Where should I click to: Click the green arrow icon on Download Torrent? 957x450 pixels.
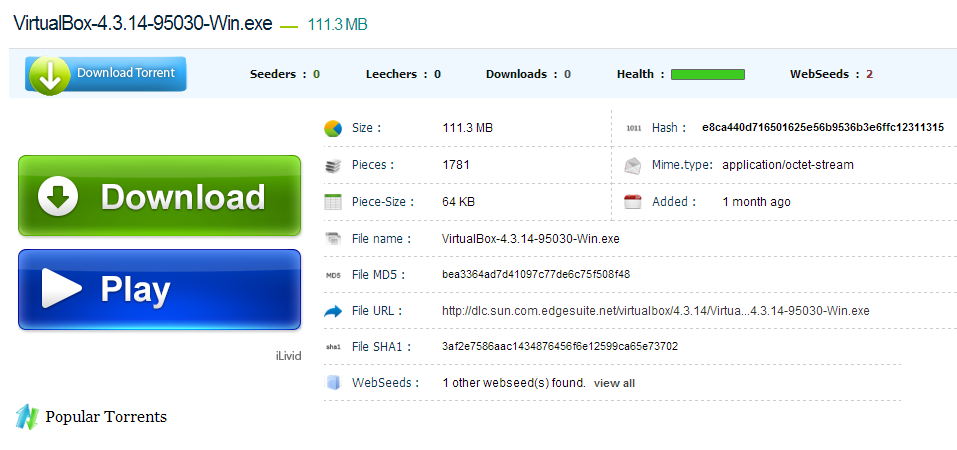[x=49, y=76]
